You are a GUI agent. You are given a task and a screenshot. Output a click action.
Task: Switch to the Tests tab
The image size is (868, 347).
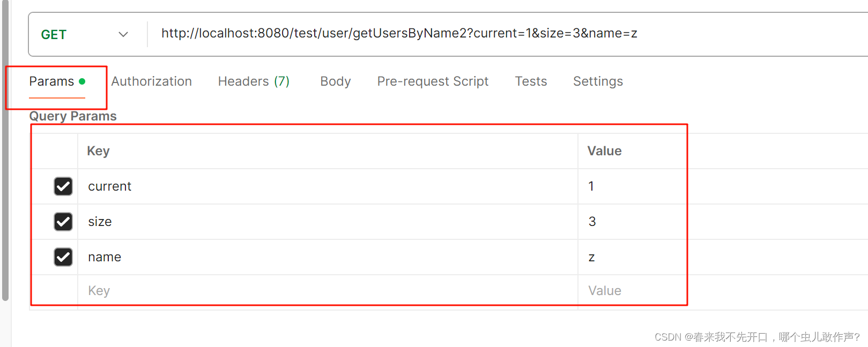tap(531, 81)
